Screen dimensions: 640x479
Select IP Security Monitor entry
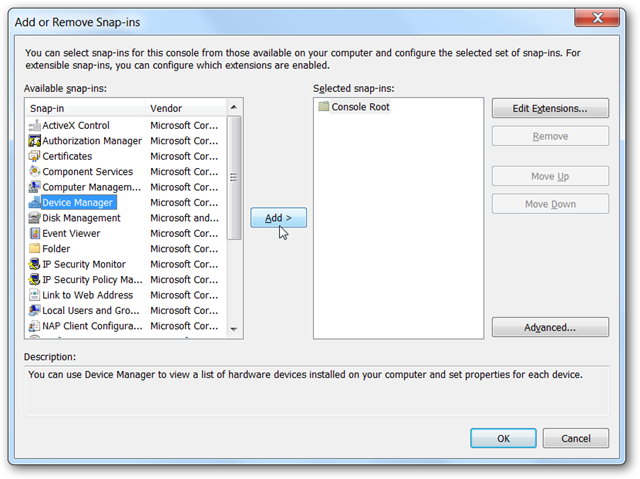84,264
